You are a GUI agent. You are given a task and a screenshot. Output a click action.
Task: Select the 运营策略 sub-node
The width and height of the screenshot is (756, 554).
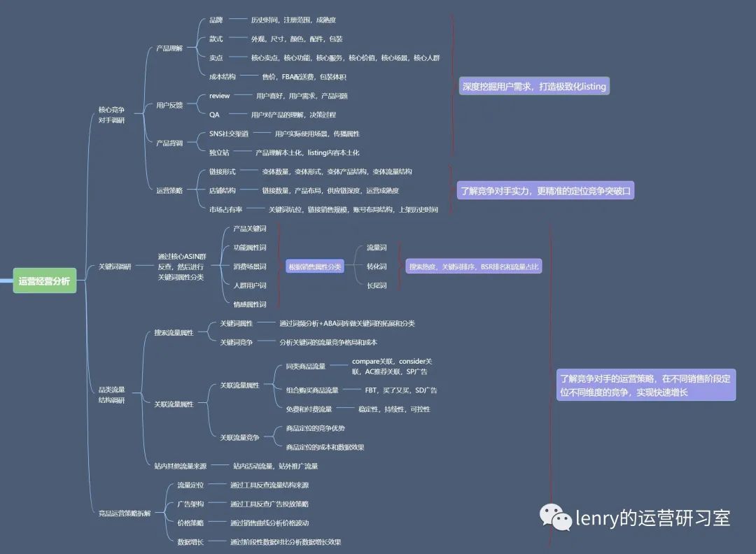click(169, 191)
